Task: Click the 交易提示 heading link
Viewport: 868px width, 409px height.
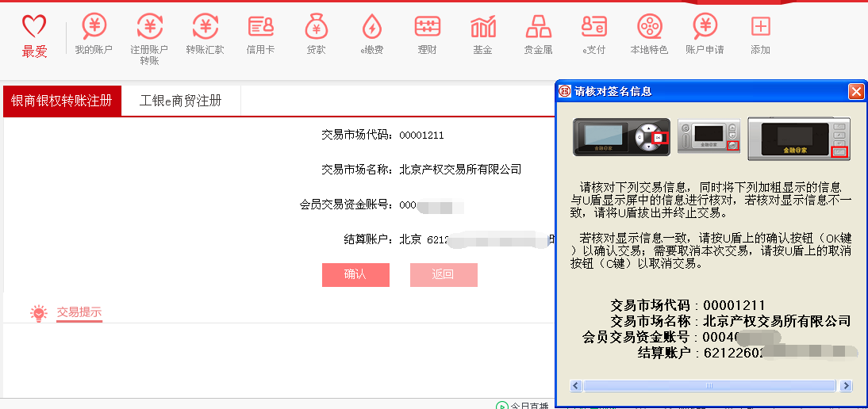Action: pyautogui.click(x=79, y=312)
